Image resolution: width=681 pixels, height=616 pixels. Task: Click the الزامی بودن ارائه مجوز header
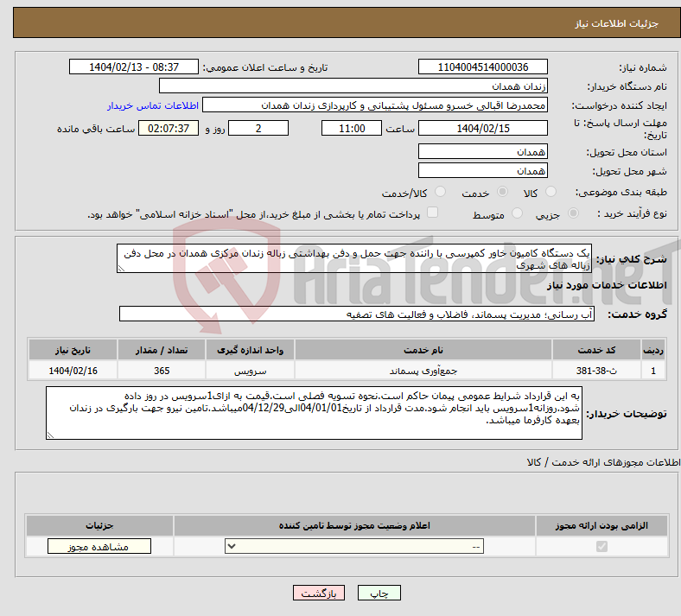pyautogui.click(x=601, y=525)
